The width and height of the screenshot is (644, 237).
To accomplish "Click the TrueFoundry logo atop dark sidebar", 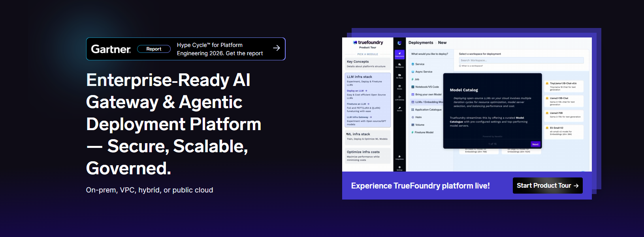I will point(399,43).
